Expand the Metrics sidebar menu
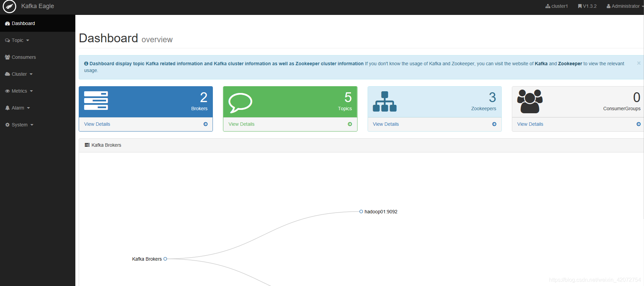This screenshot has width=644, height=286. coord(38,91)
